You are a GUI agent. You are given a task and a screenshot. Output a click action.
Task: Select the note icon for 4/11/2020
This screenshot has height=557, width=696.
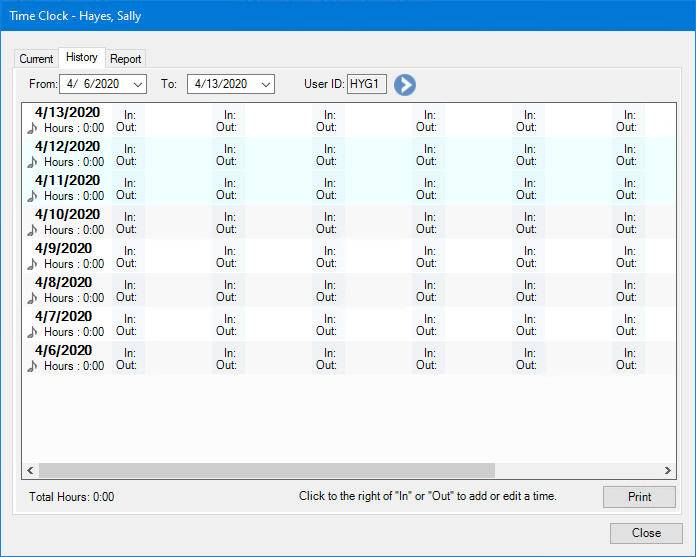pyautogui.click(x=32, y=196)
